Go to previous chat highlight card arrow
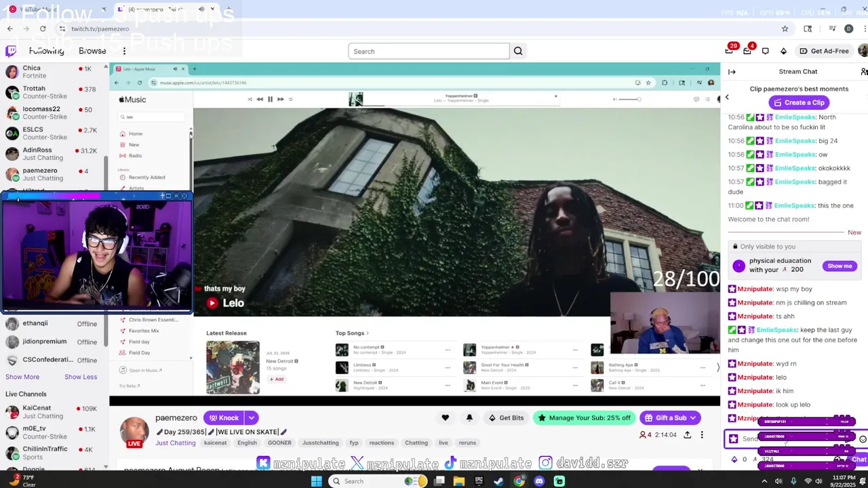The width and height of the screenshot is (868, 488). click(x=727, y=97)
